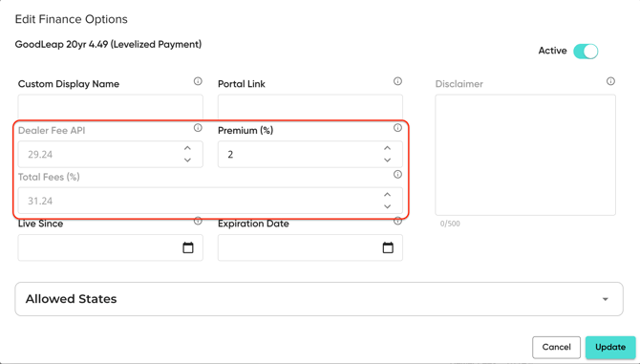This screenshot has width=640, height=364.
Task: Decrease Premium (%) with down arrow
Action: click(x=388, y=160)
